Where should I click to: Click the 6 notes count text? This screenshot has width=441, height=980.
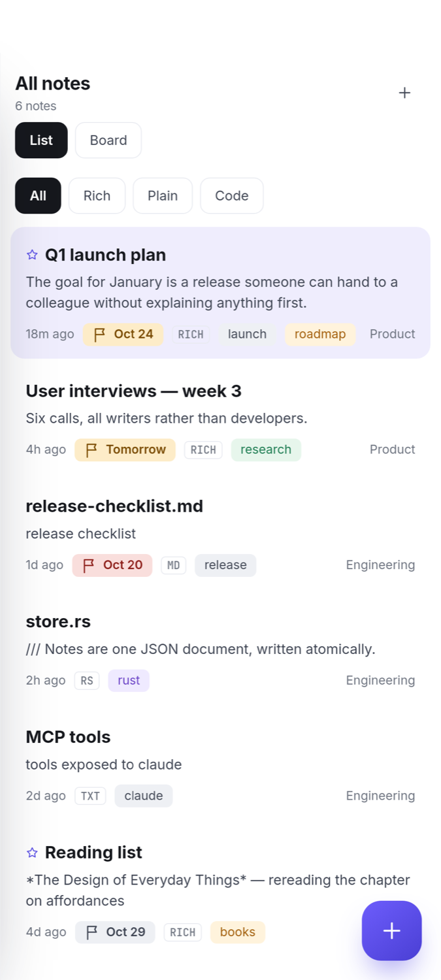36,106
